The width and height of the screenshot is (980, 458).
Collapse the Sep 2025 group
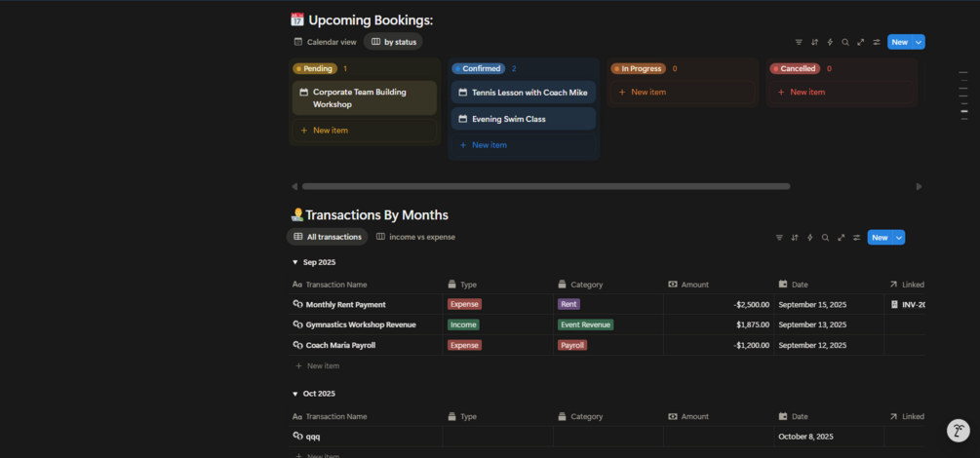tap(295, 262)
